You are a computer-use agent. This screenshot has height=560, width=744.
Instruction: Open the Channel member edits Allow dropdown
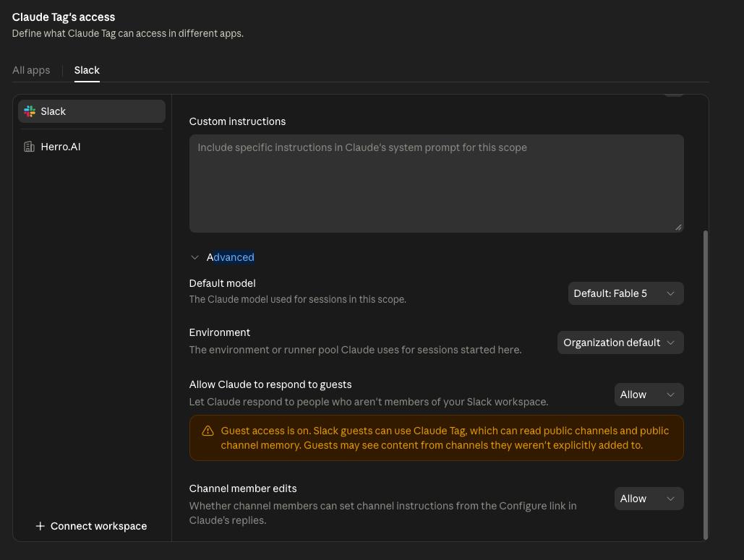(649, 499)
